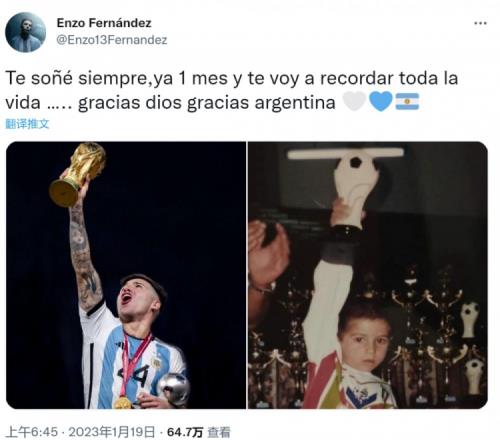Click the silver ball award in photo

pyautogui.click(x=173, y=389)
